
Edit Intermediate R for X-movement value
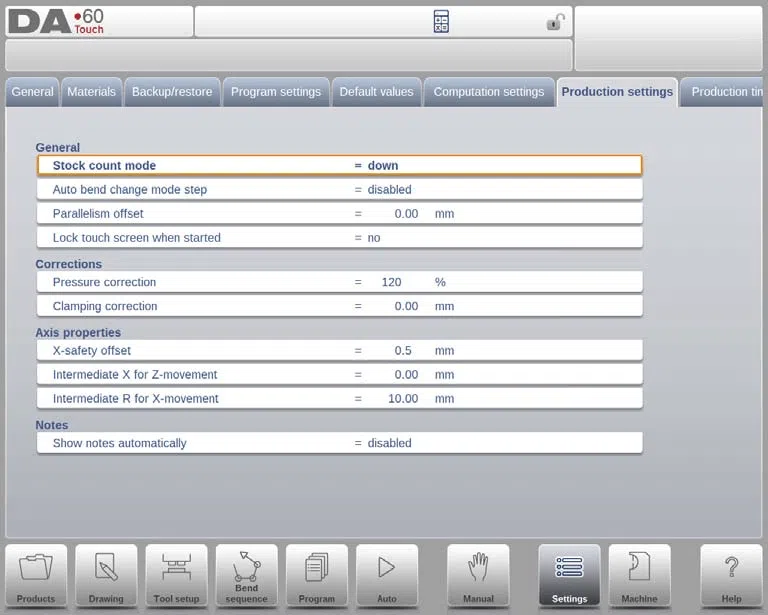coord(403,399)
